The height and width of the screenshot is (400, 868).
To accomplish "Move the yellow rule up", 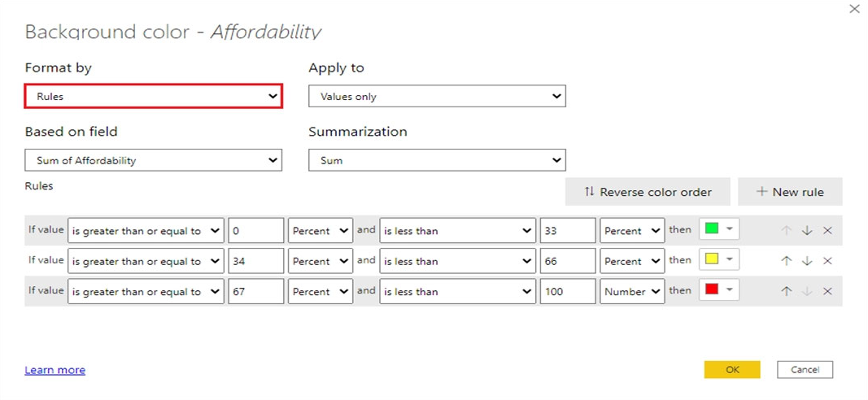I will point(787,261).
